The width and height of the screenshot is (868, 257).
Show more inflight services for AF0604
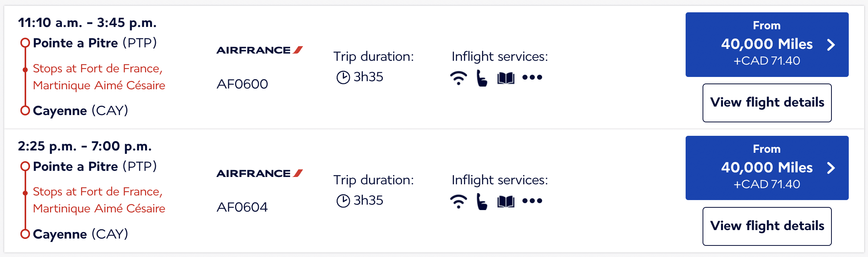pyautogui.click(x=532, y=201)
